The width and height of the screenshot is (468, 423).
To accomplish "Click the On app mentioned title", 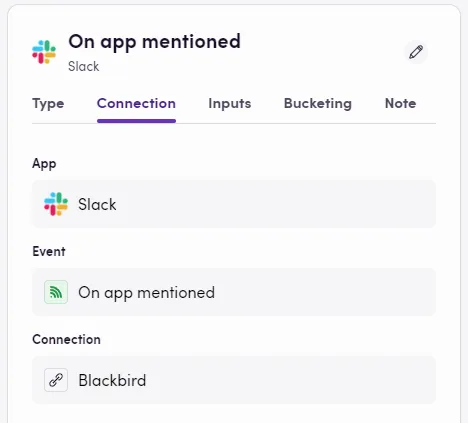I will click(154, 42).
